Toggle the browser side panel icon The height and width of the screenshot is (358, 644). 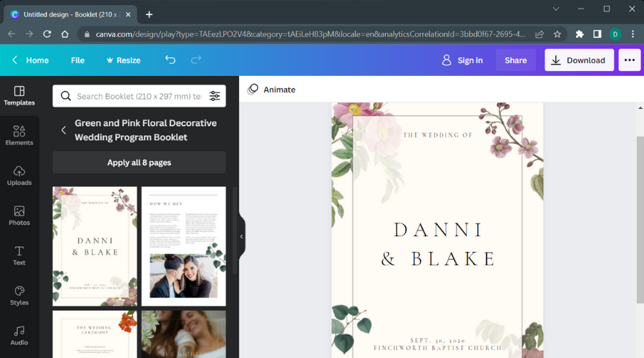(x=597, y=34)
